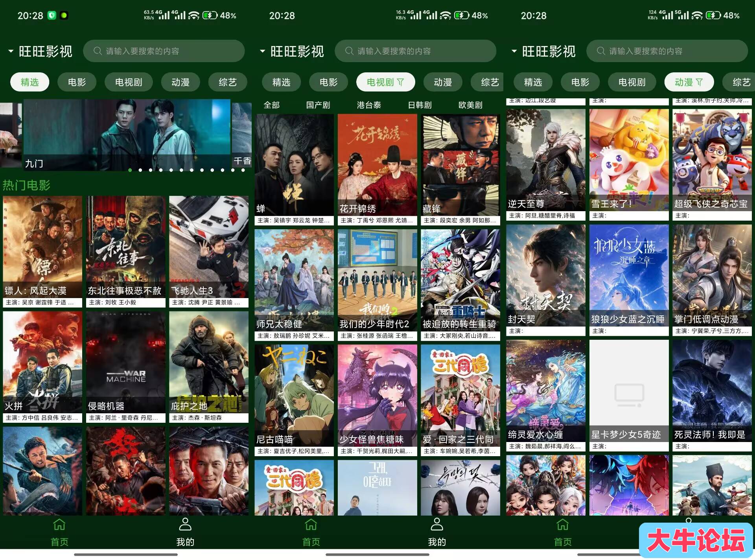Switch to 综艺 tab on left screen
This screenshot has height=560, width=755.
point(228,82)
